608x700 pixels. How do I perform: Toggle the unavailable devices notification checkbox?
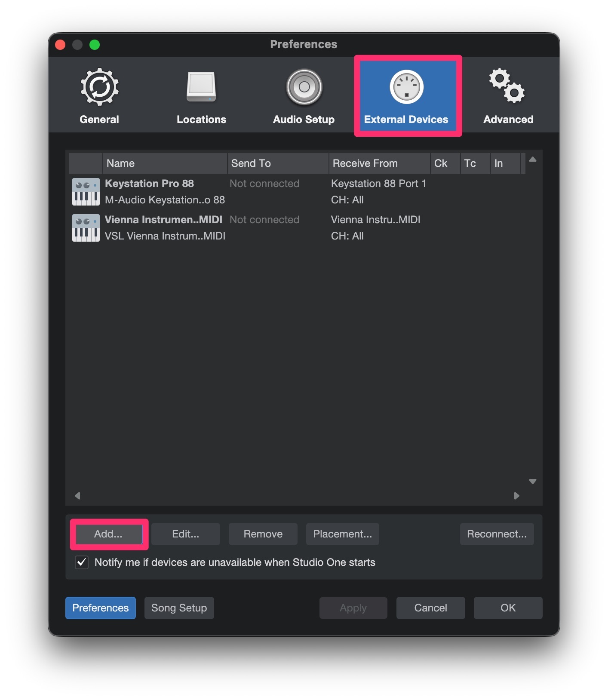tap(82, 562)
